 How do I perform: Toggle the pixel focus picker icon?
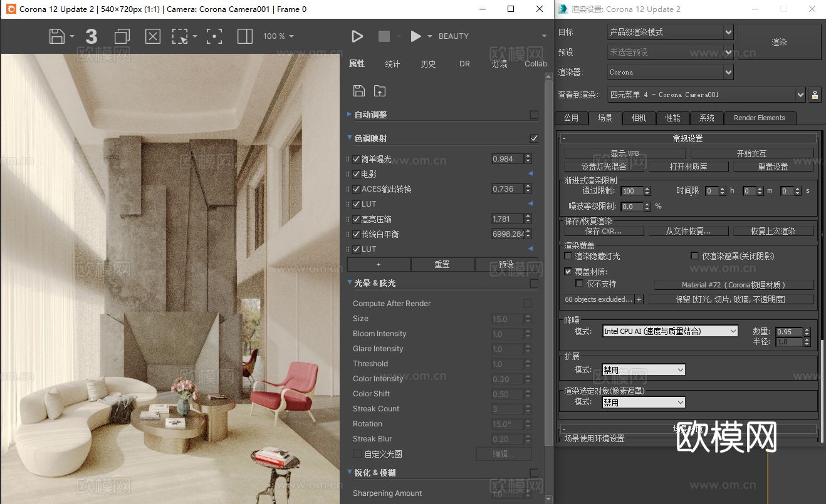tap(214, 36)
